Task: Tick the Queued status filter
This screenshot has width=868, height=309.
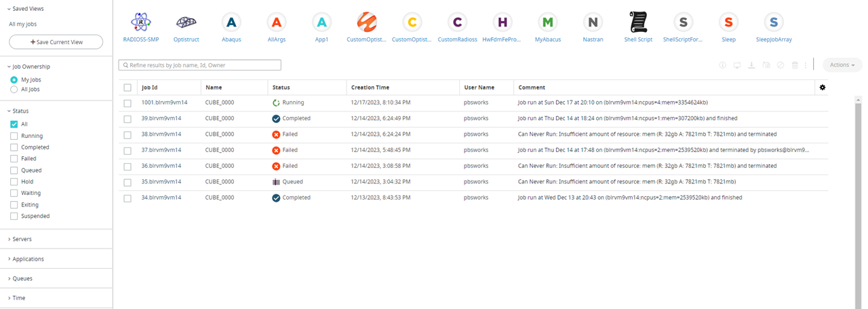Action: (x=14, y=170)
